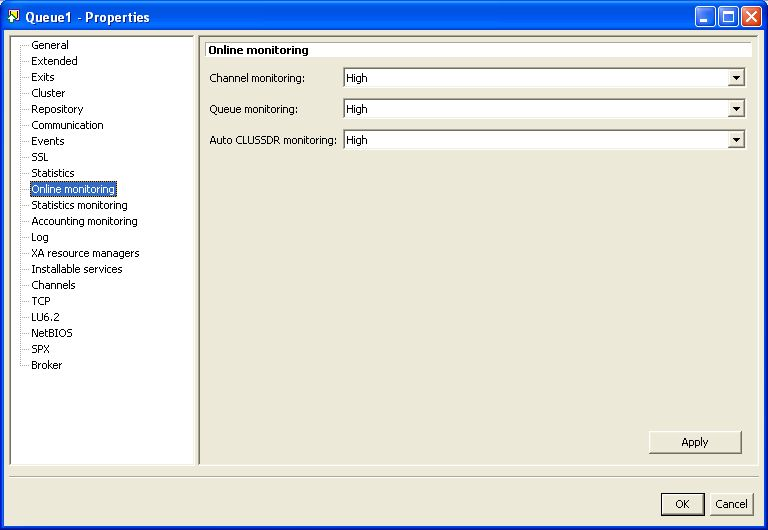
Task: Open the Communication page
Action: pyautogui.click(x=67, y=125)
